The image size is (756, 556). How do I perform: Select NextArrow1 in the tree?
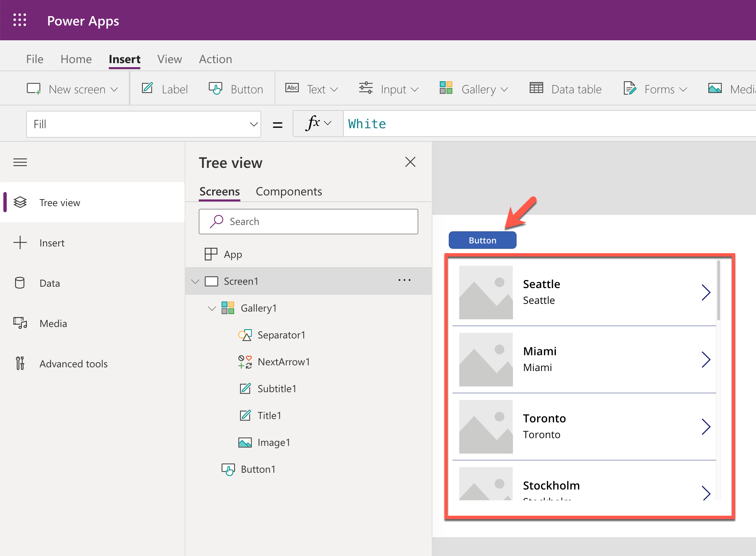pyautogui.click(x=283, y=362)
